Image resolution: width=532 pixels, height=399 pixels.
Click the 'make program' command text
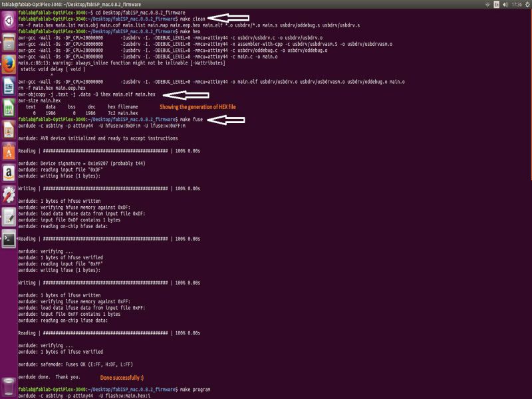195,390
